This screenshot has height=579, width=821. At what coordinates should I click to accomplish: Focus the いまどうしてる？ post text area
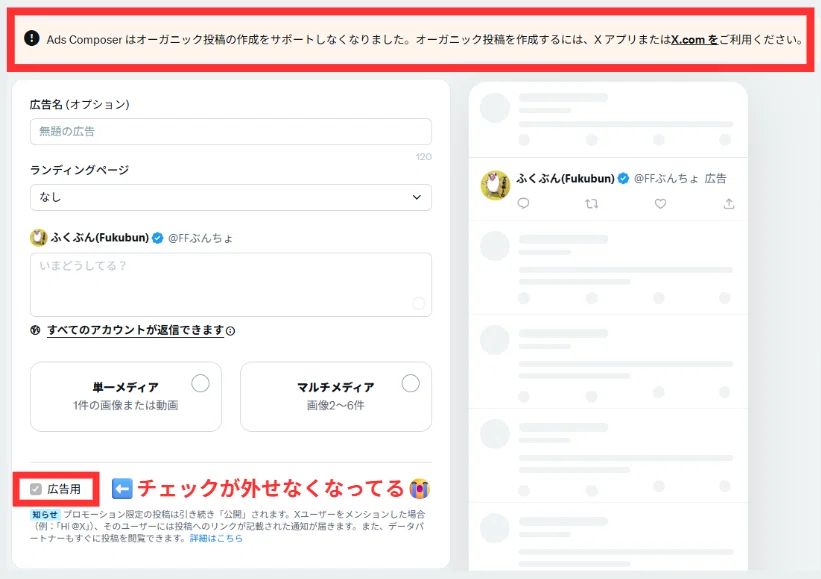[230, 284]
